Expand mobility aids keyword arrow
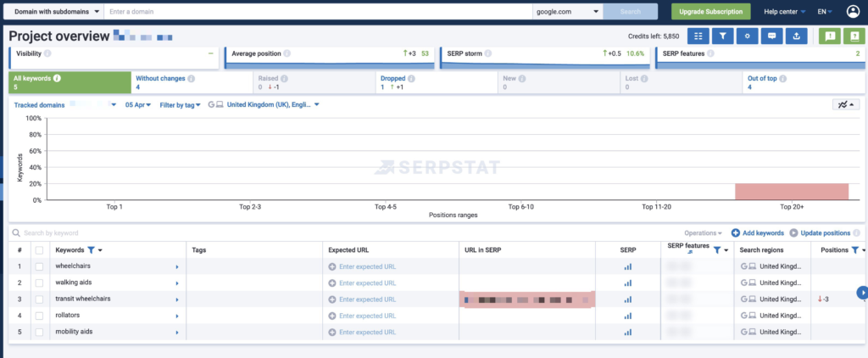This screenshot has height=358, width=868. coord(177,333)
